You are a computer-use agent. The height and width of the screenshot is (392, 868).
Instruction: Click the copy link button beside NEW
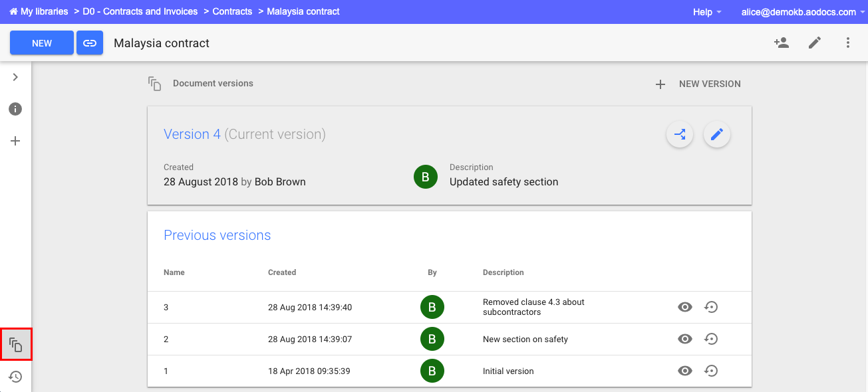90,43
